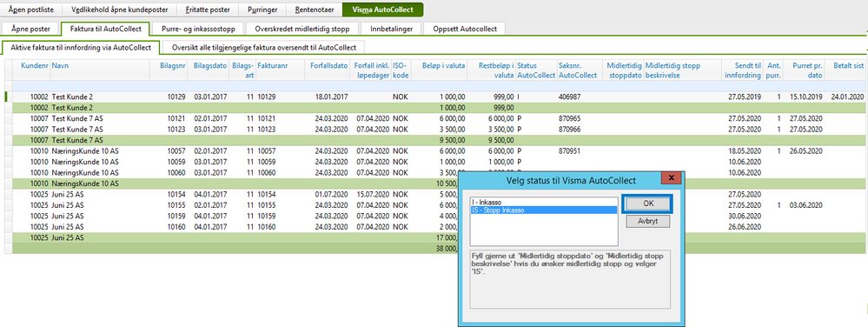Click forfallsdato 01.07.2020
This screenshot has height=327, width=868.
point(331,195)
